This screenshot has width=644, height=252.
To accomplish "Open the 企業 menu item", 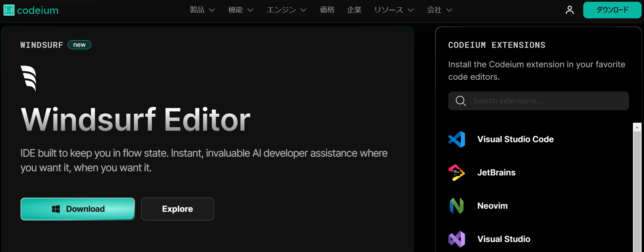I will [x=354, y=10].
